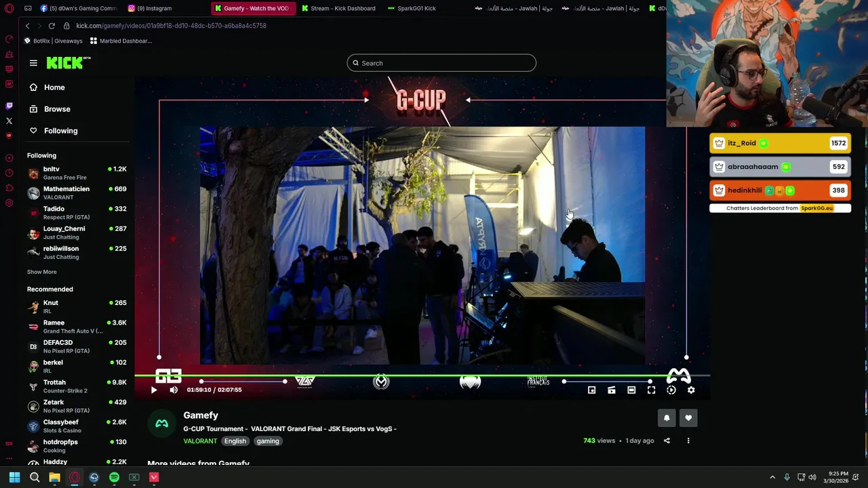Go back with the browser back arrow

[x=27, y=26]
